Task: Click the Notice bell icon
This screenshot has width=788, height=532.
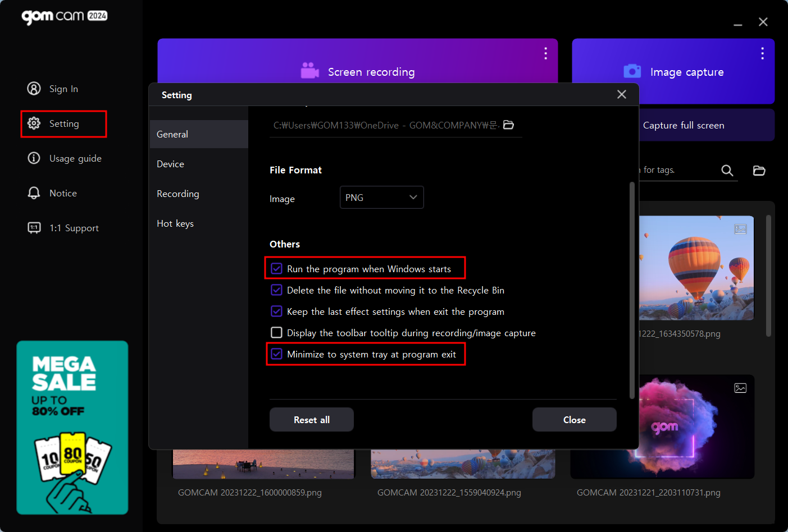Action: (x=34, y=193)
